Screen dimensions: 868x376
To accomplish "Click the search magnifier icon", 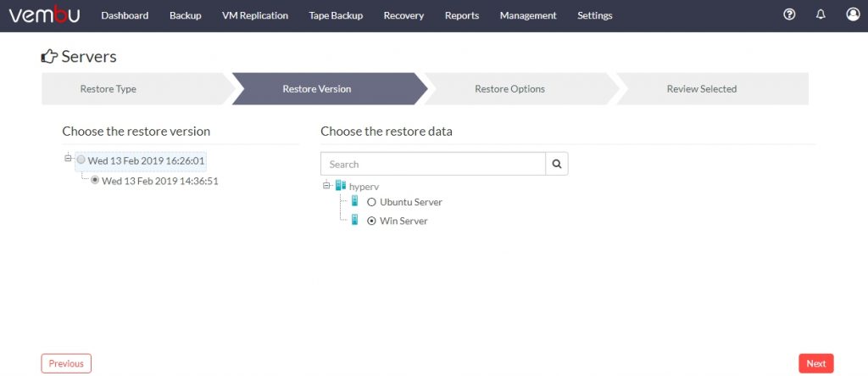I will 557,164.
